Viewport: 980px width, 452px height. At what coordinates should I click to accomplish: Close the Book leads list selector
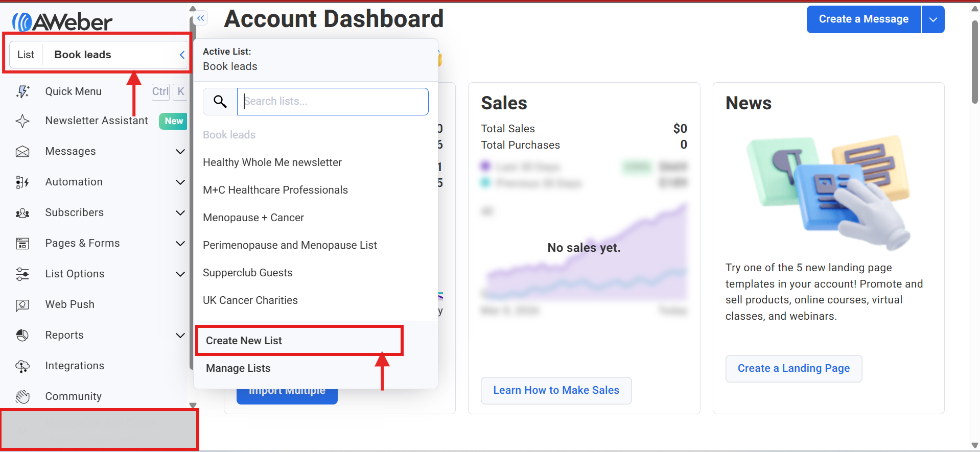[x=182, y=55]
